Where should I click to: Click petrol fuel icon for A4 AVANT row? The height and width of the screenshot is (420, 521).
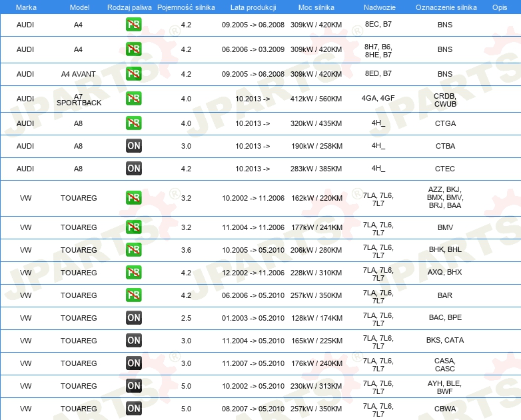(x=133, y=74)
